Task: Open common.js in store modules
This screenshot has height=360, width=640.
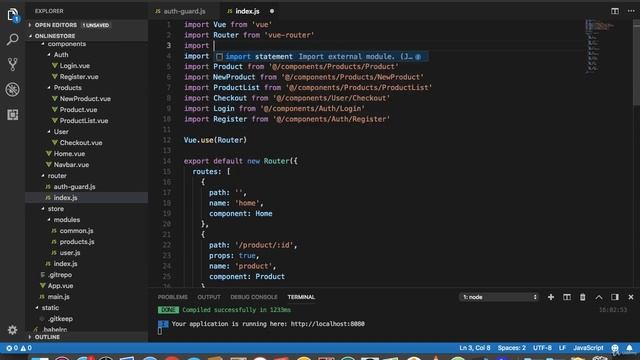Action: [x=76, y=231]
